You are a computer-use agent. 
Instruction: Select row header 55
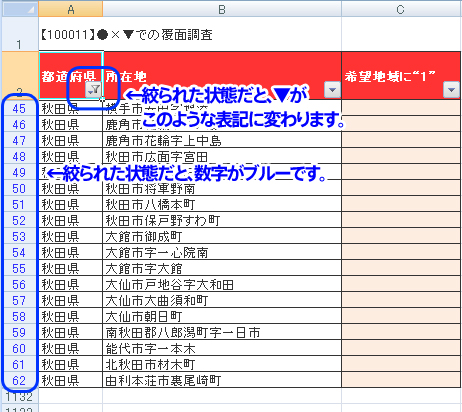[x=19, y=268]
